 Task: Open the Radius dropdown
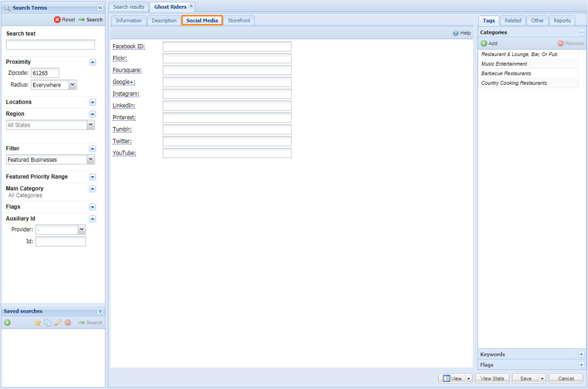click(73, 85)
